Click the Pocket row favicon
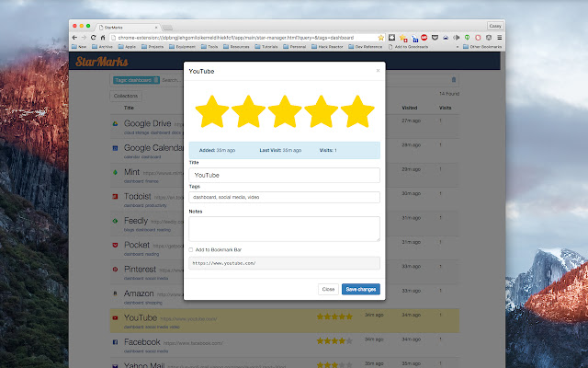 pyautogui.click(x=115, y=245)
